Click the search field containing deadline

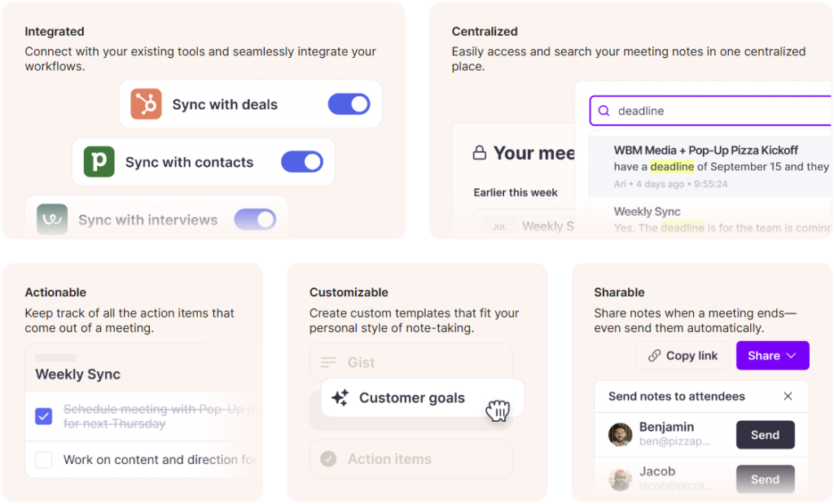(717, 111)
